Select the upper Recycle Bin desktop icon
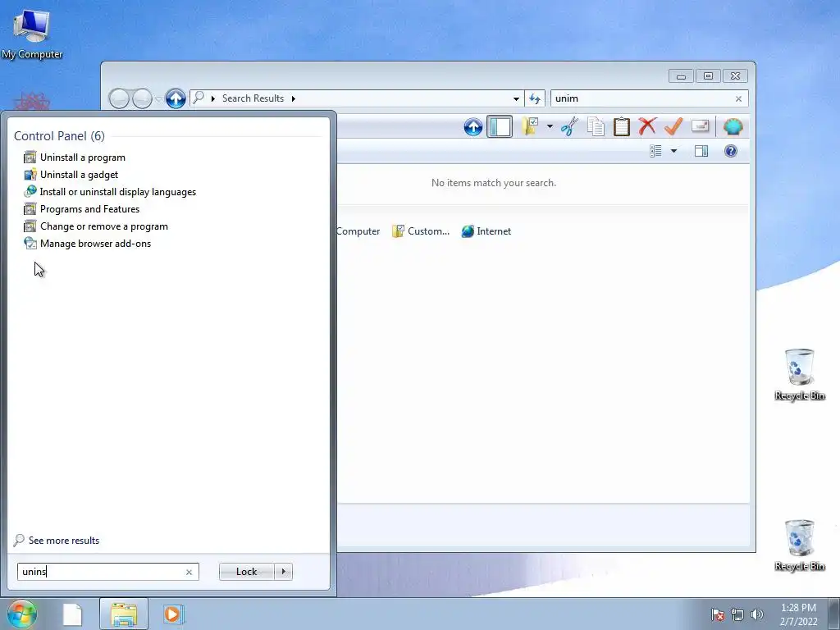Image resolution: width=840 pixels, height=630 pixels. click(x=799, y=374)
